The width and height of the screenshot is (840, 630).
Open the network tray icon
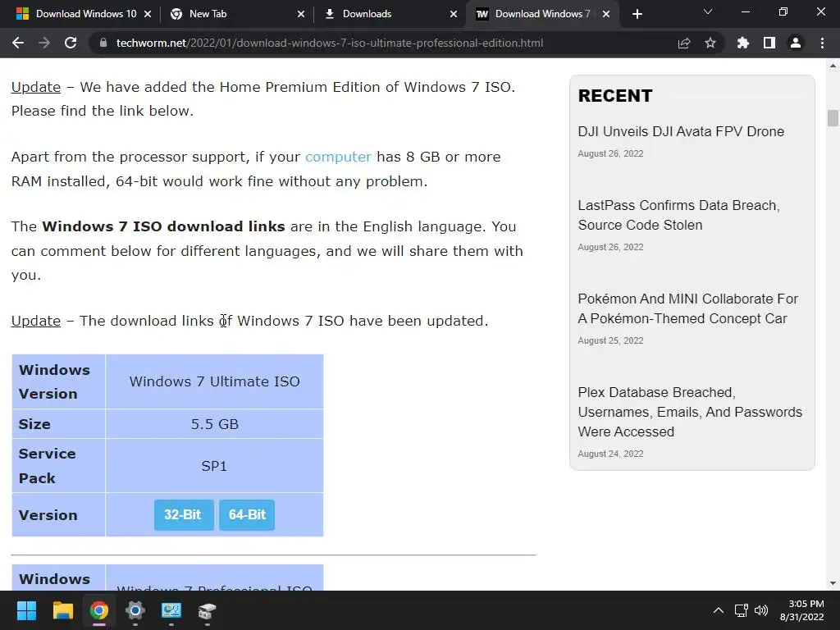742,610
